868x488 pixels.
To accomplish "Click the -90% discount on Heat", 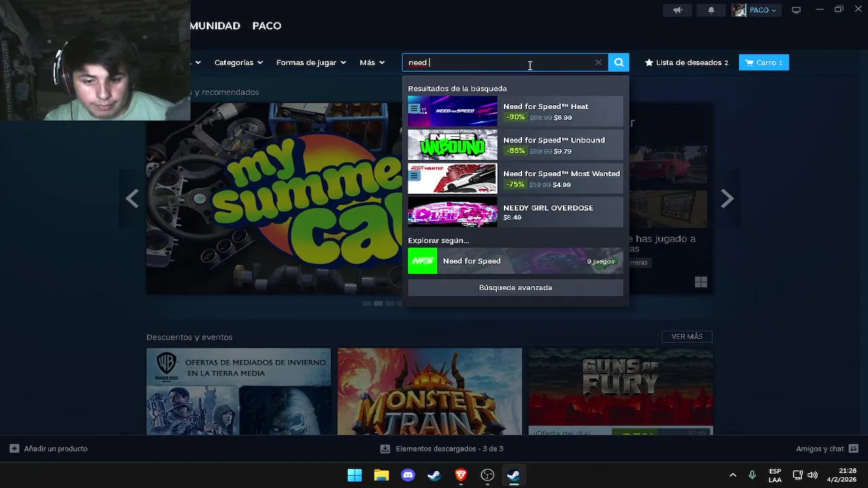I will (515, 117).
